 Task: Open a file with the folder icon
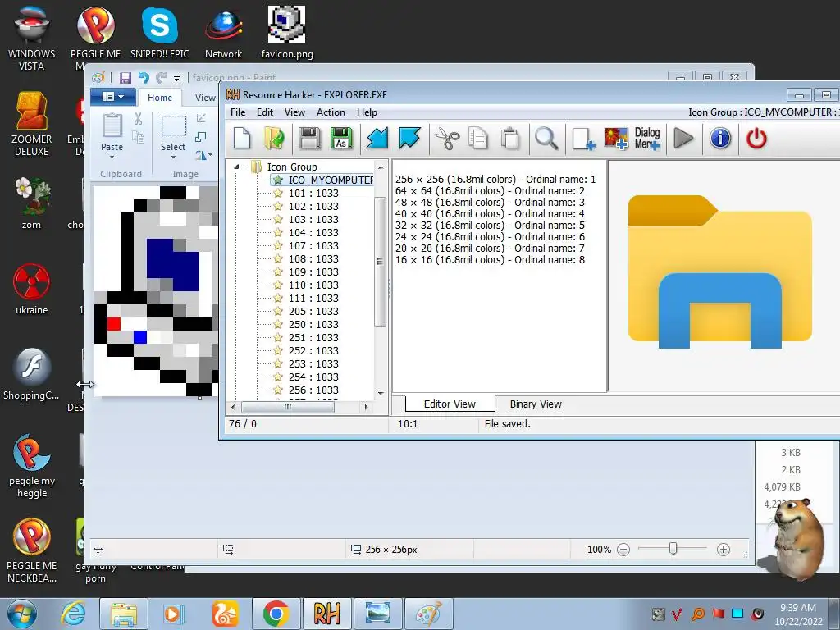pos(275,139)
